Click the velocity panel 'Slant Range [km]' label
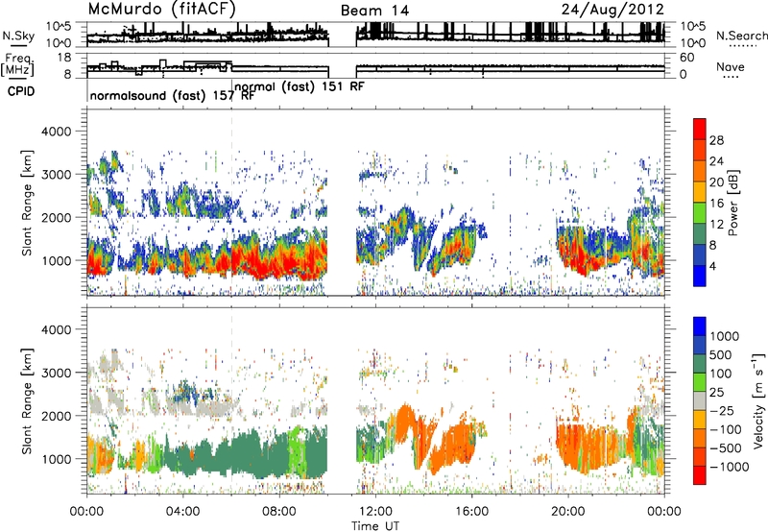 point(27,401)
